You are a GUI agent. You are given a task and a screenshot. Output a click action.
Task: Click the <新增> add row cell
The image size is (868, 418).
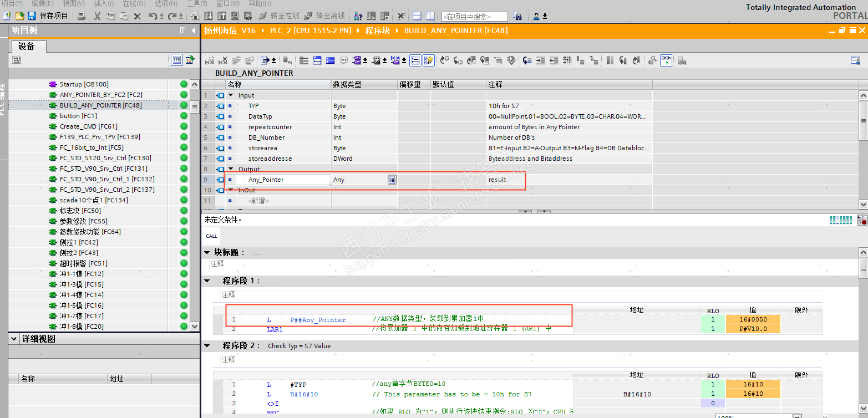pyautogui.click(x=258, y=201)
